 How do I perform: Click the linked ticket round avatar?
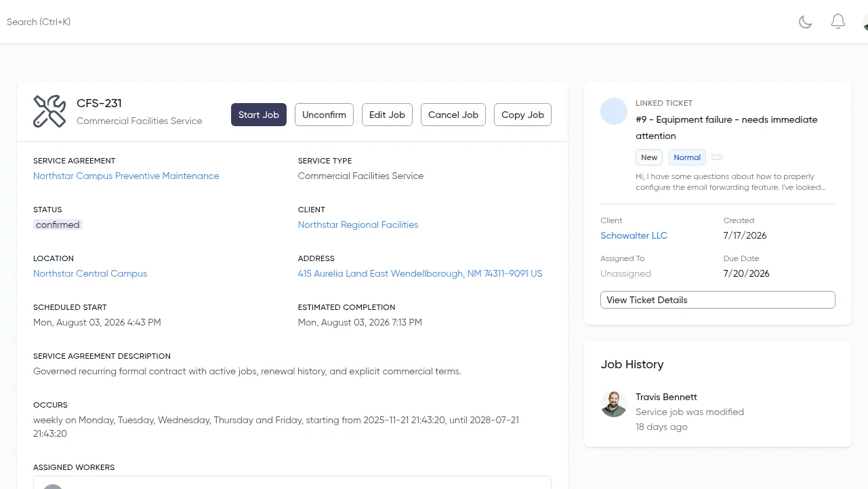[x=614, y=111]
